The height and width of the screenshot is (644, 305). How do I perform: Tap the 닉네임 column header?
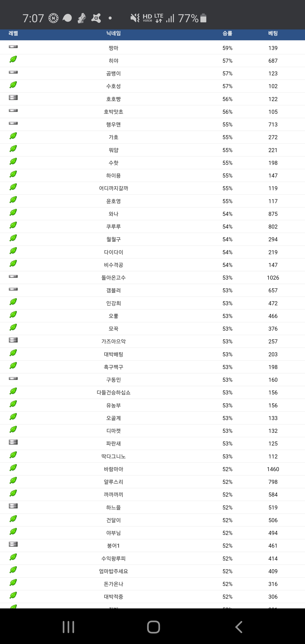pyautogui.click(x=114, y=33)
